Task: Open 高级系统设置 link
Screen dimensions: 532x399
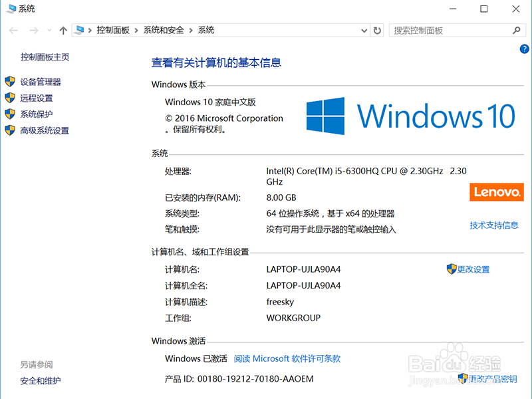Action: point(45,130)
